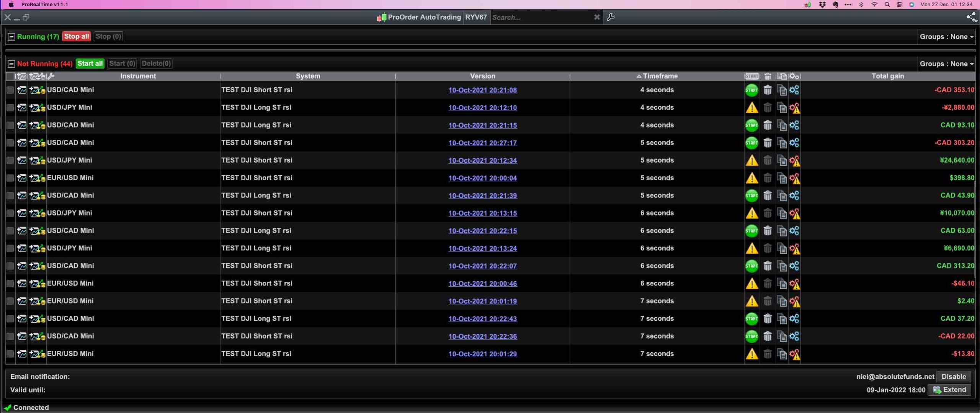
Task: Open version link 10-Oct-2021 20:21:08
Action: (482, 90)
